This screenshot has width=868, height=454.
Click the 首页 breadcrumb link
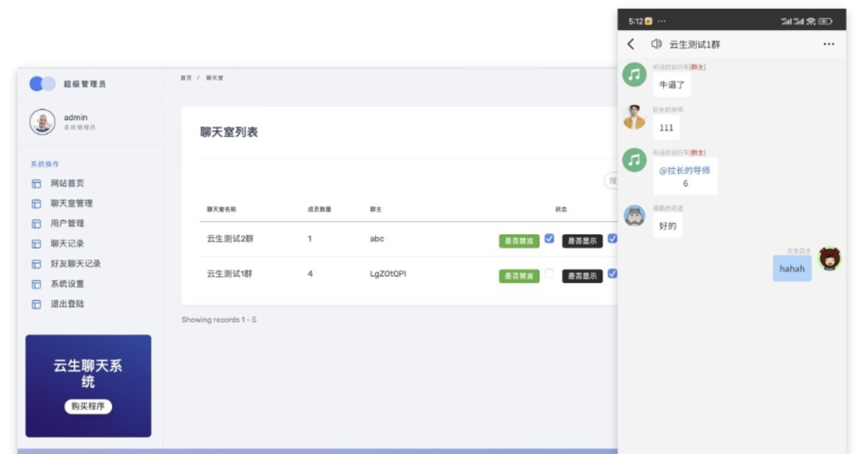point(186,78)
